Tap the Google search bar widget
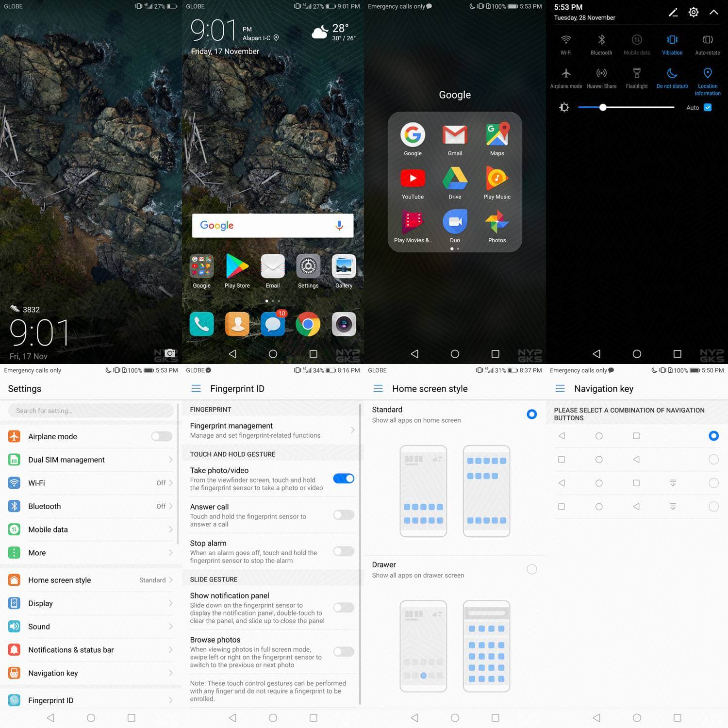 (273, 226)
